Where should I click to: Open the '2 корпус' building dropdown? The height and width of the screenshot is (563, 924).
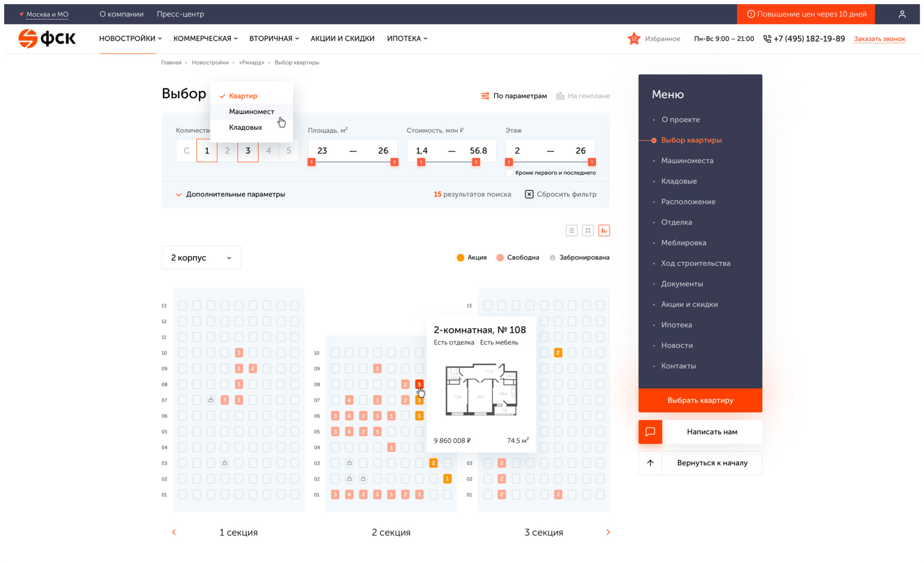pos(201,258)
